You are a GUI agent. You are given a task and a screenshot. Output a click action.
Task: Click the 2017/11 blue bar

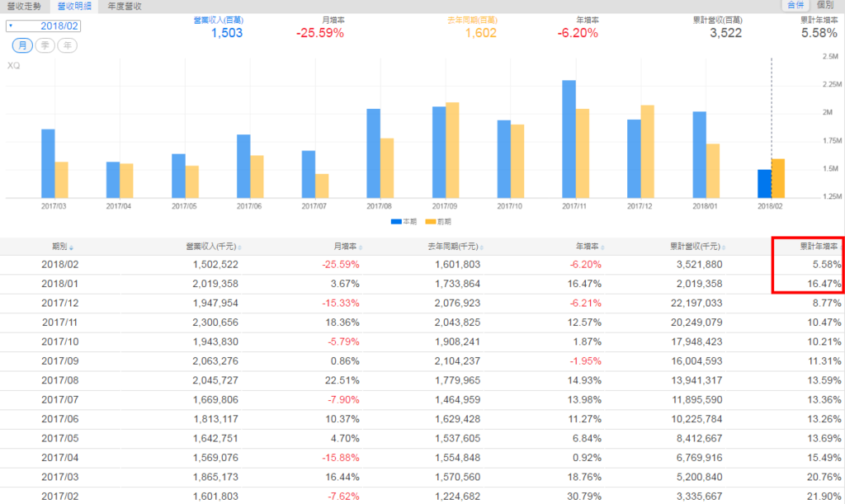[569, 139]
